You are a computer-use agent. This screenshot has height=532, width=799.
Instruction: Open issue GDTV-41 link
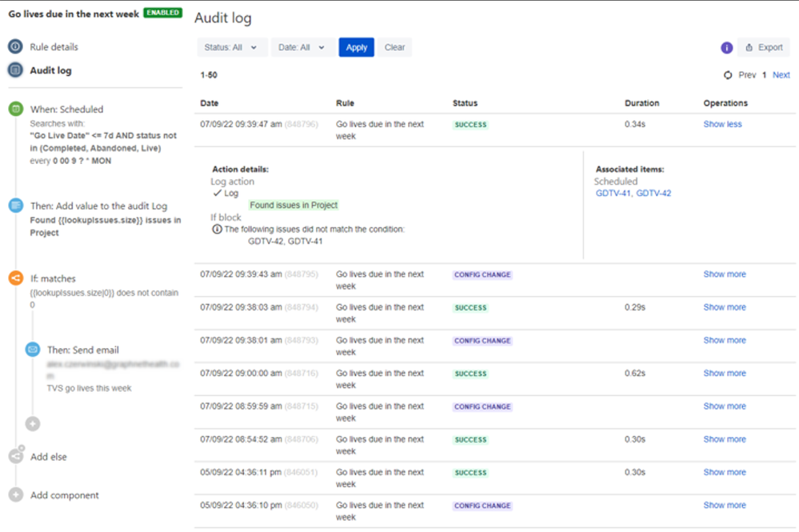point(613,193)
